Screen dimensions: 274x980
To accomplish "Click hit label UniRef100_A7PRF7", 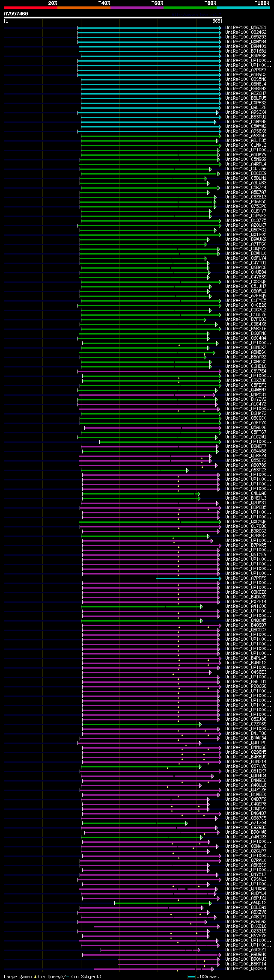I will coord(246,70).
